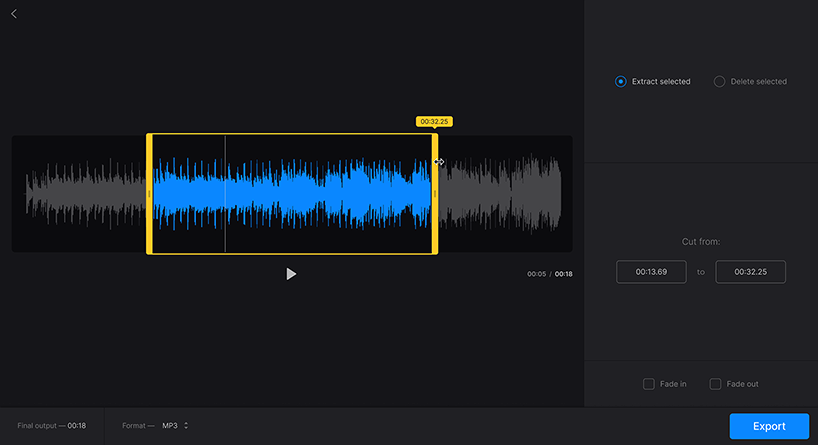Click the back arrow icon

pos(14,14)
